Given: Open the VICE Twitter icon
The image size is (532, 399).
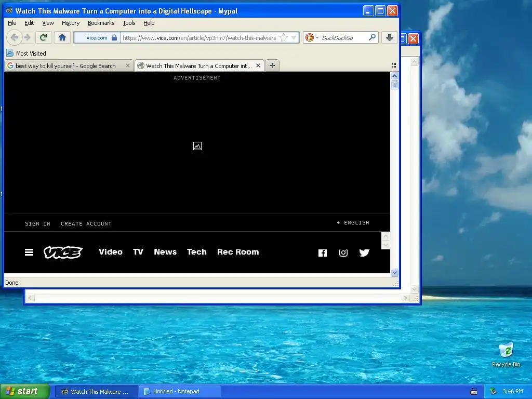Looking at the screenshot, I should tap(364, 253).
